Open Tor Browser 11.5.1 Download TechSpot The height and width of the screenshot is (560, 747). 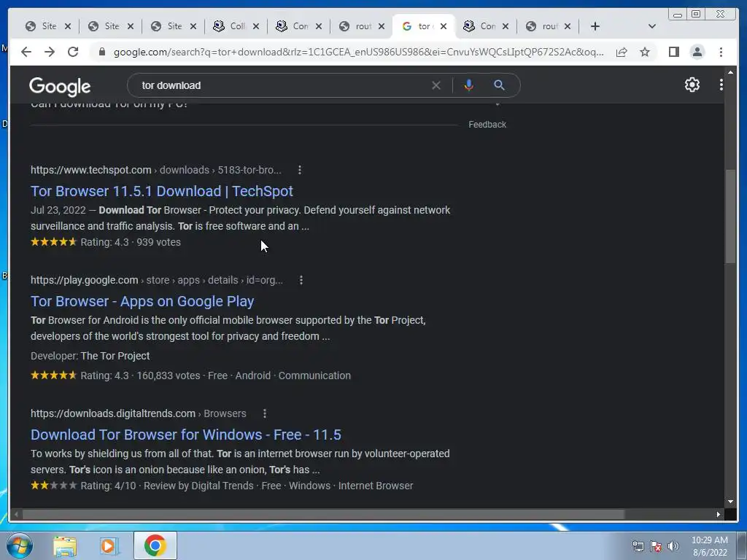tap(161, 191)
